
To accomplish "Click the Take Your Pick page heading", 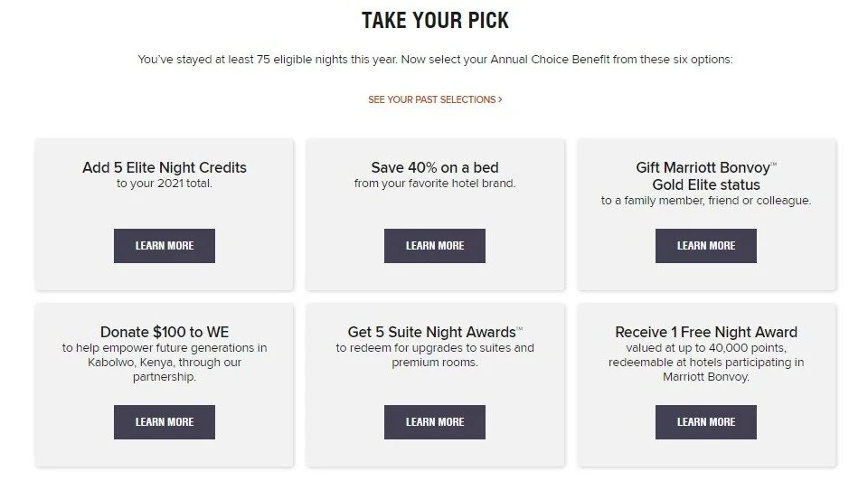I will [434, 20].
